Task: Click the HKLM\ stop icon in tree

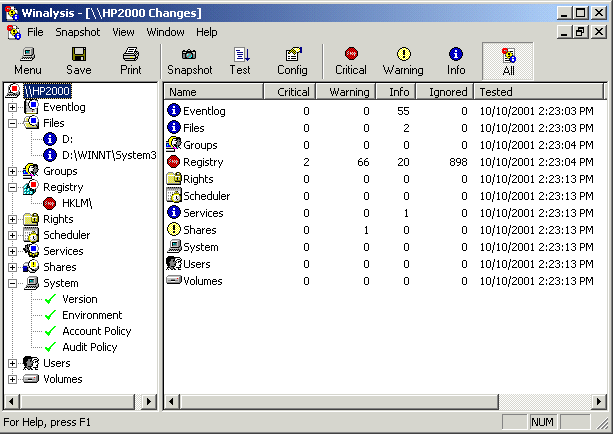Action: [x=50, y=203]
